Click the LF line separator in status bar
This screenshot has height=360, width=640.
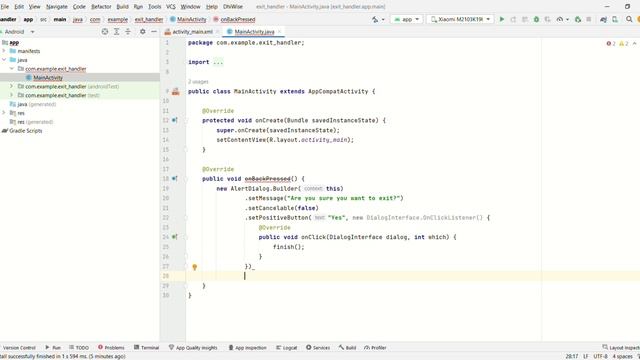pos(586,356)
